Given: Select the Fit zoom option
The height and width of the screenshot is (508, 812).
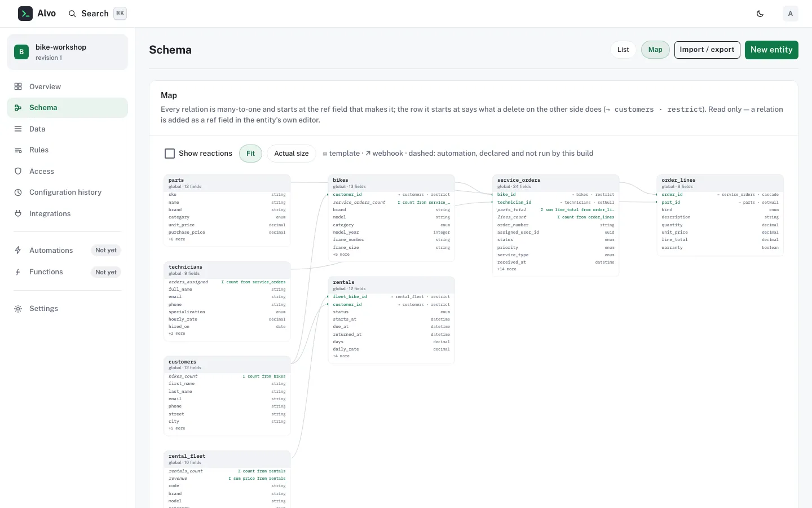Looking at the screenshot, I should pyautogui.click(x=250, y=154).
